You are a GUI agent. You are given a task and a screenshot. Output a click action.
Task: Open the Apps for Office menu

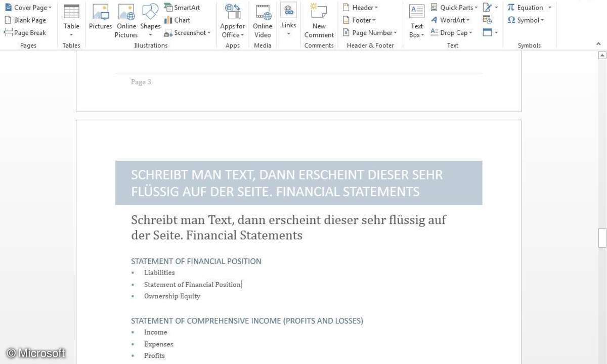[233, 20]
